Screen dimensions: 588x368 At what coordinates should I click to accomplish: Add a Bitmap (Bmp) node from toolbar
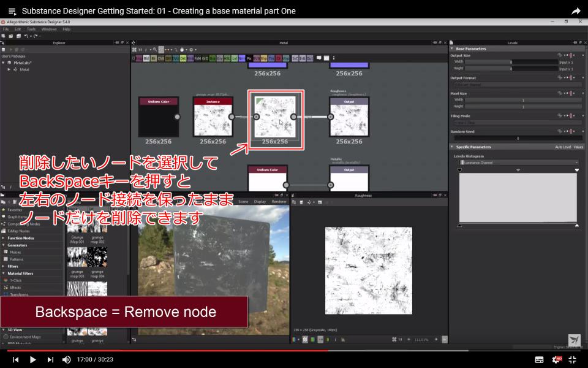coord(139,58)
